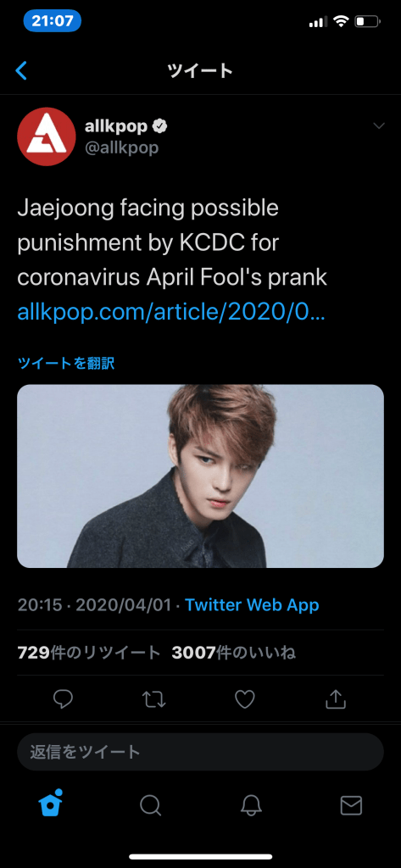Screen dimensions: 401x868
Task: Tap the @allkpop handle
Action: tap(122, 147)
